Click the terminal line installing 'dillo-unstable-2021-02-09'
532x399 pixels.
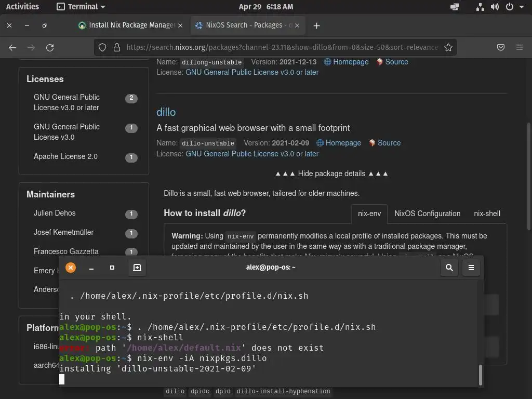pyautogui.click(x=158, y=369)
